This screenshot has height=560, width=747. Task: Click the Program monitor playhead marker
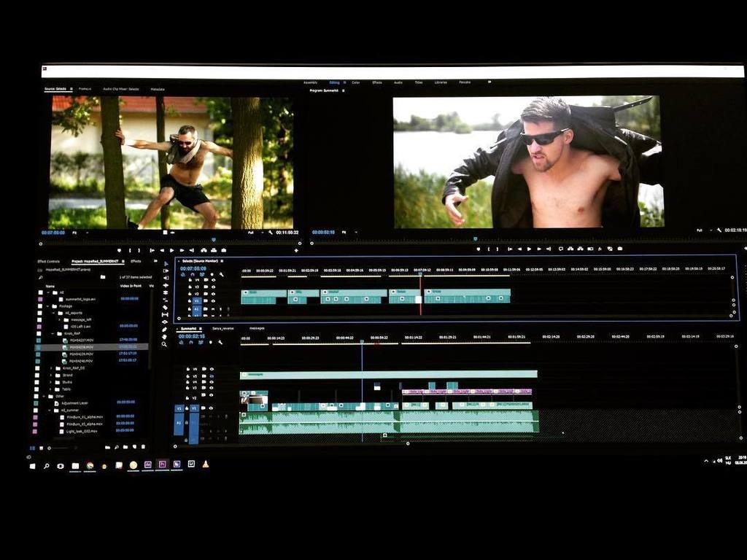click(475, 238)
